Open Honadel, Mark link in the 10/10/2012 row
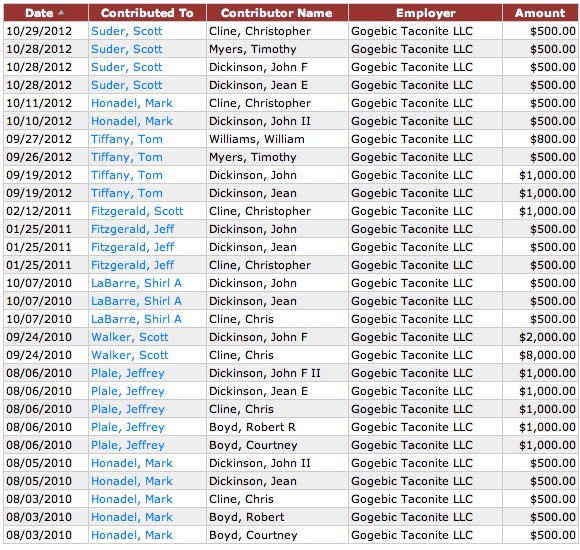Screen dimensions: 580x550 click(x=132, y=121)
